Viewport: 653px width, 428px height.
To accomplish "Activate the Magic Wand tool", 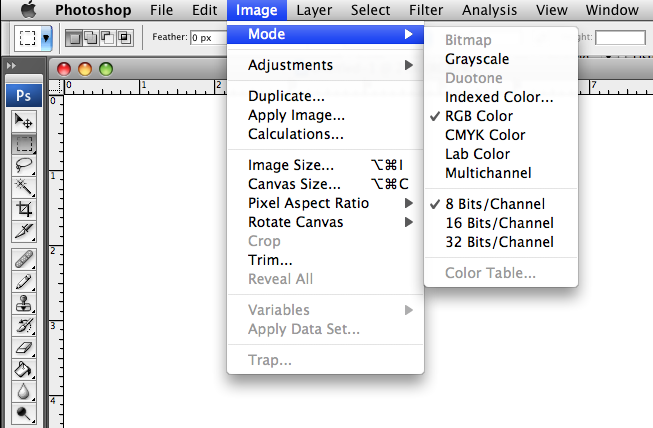I will [x=24, y=187].
